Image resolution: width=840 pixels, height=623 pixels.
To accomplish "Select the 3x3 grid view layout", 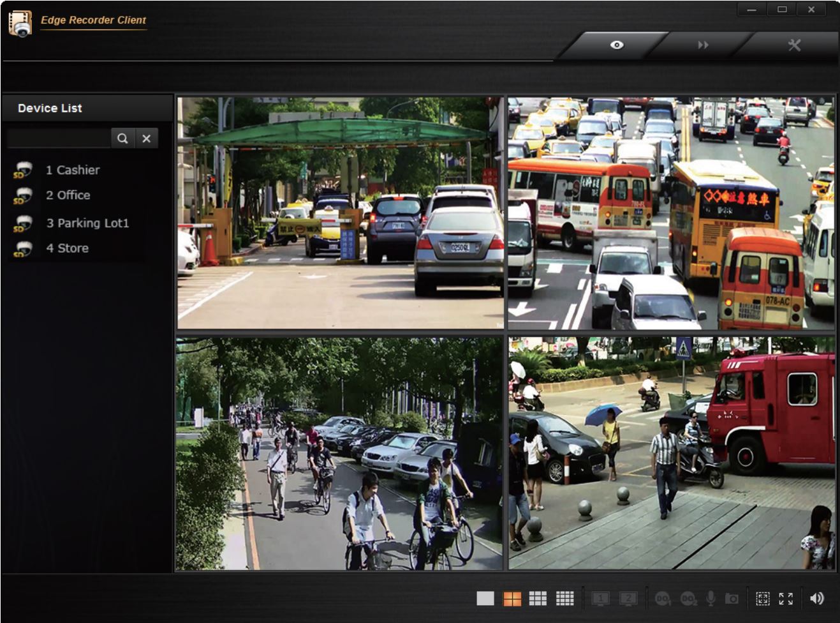I will click(x=538, y=598).
